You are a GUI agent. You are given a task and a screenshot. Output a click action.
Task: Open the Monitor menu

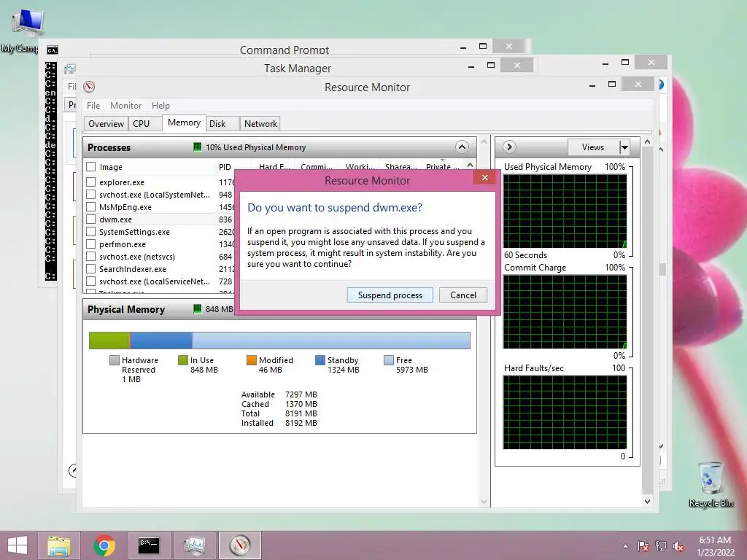[x=125, y=105]
